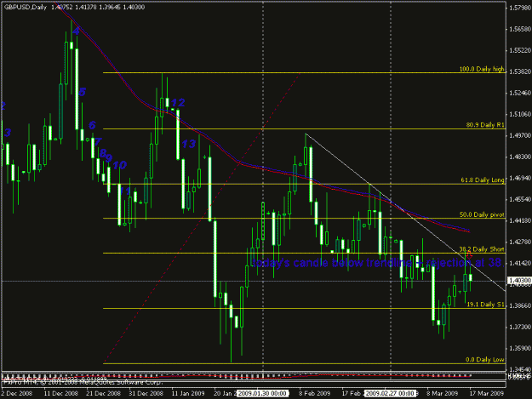Screen dimensions: 532x399
Task: Select the '80.9 Daily R1' level label
Action: click(x=485, y=125)
